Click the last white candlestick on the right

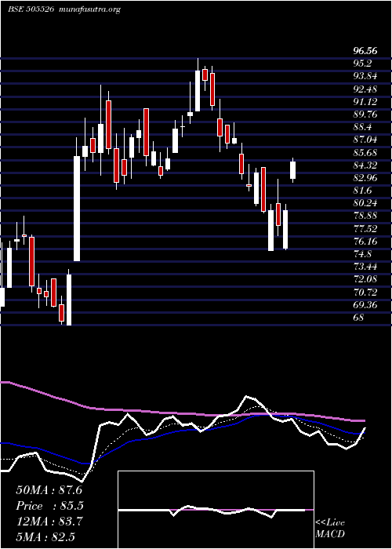(x=293, y=170)
